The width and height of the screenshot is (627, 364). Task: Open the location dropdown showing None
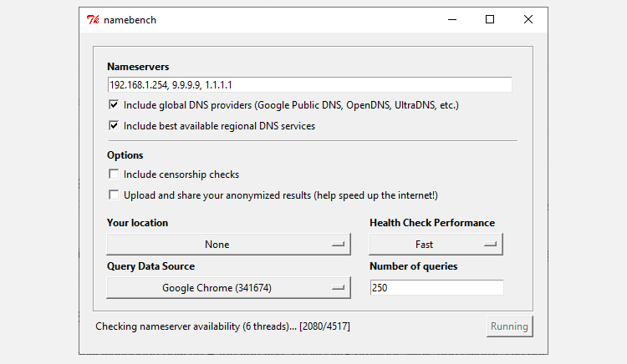point(228,245)
